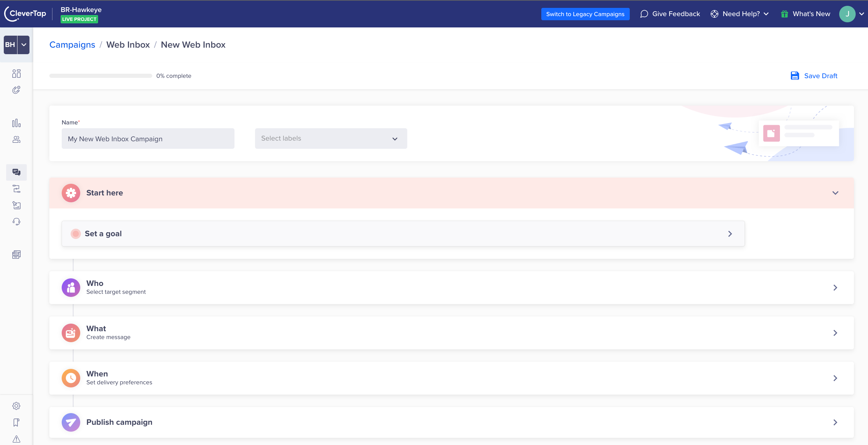
Task: Click the headset support sidebar icon
Action: coord(16,221)
